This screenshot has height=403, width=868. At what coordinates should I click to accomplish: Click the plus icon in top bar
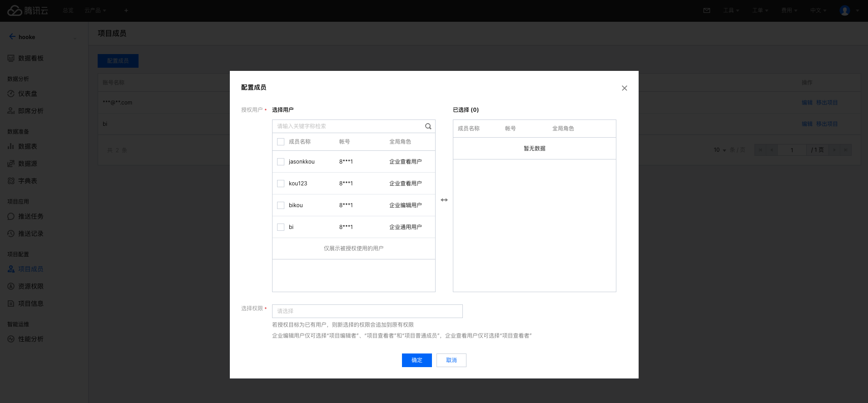pos(126,10)
